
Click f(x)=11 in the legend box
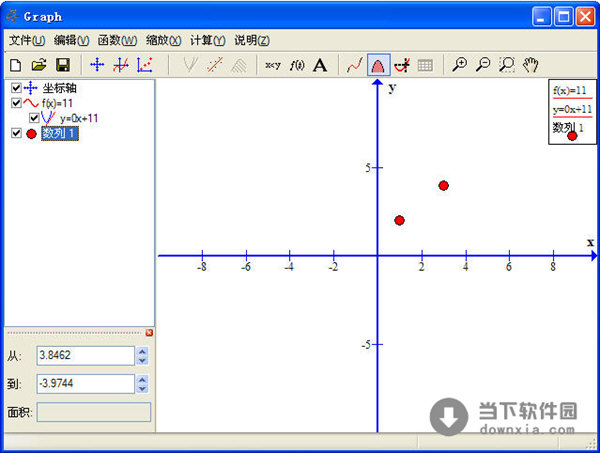coord(570,91)
